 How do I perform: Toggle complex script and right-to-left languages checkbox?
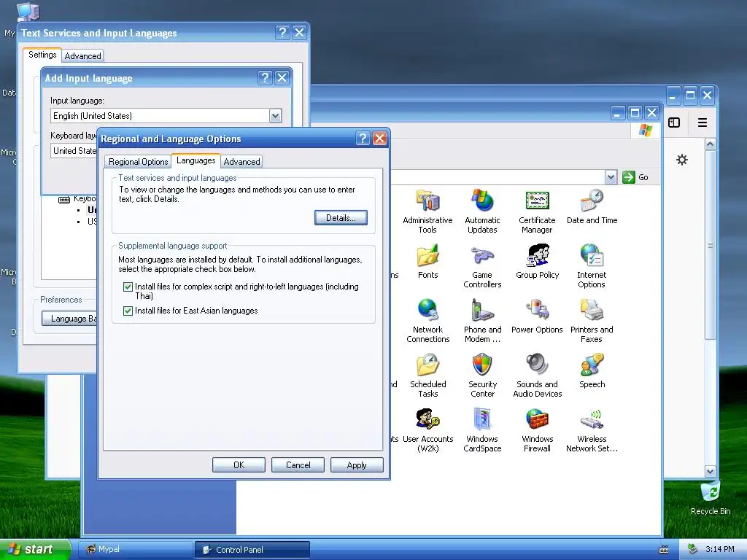coord(128,287)
